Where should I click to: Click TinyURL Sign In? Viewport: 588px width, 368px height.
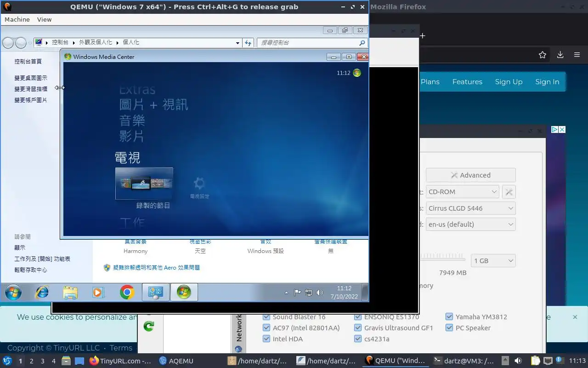click(547, 81)
